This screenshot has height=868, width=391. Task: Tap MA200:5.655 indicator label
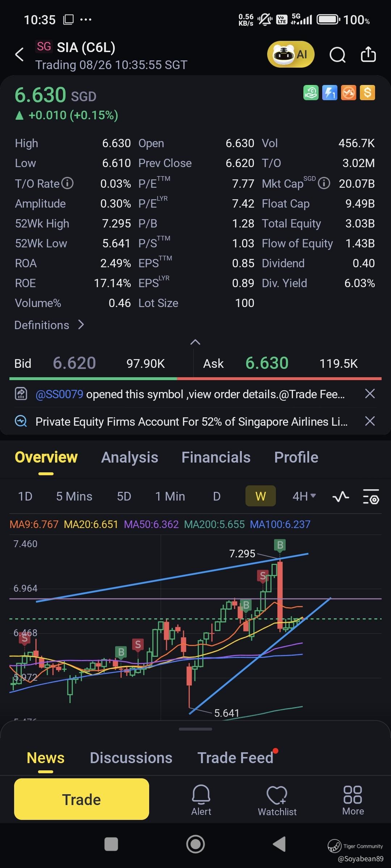tap(214, 524)
